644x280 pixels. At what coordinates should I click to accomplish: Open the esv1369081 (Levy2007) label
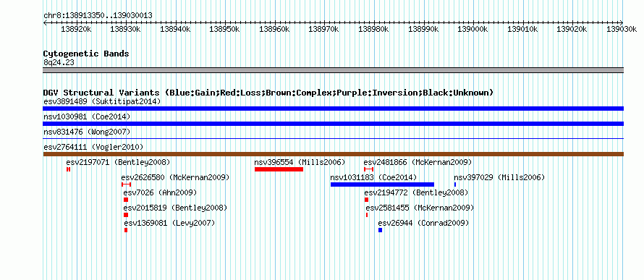click(169, 223)
